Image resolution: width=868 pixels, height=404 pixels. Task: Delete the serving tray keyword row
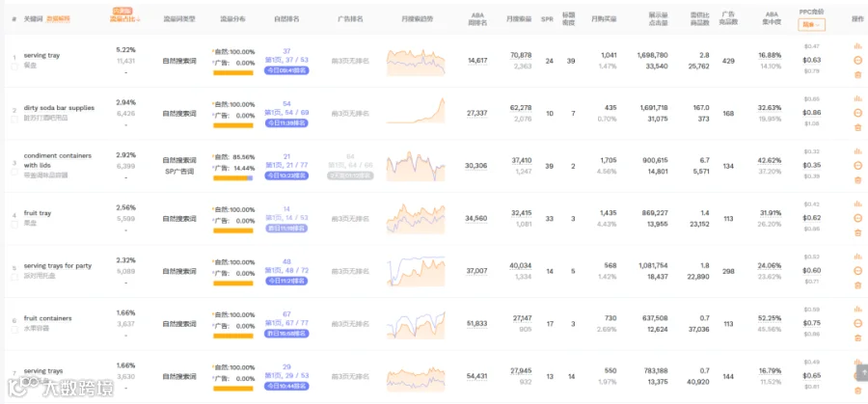[x=857, y=74]
